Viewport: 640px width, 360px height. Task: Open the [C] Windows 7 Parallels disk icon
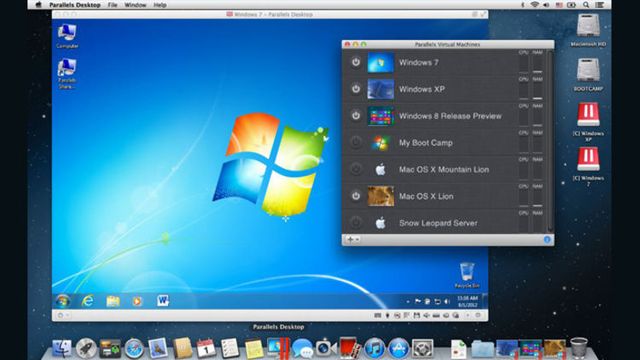588,167
